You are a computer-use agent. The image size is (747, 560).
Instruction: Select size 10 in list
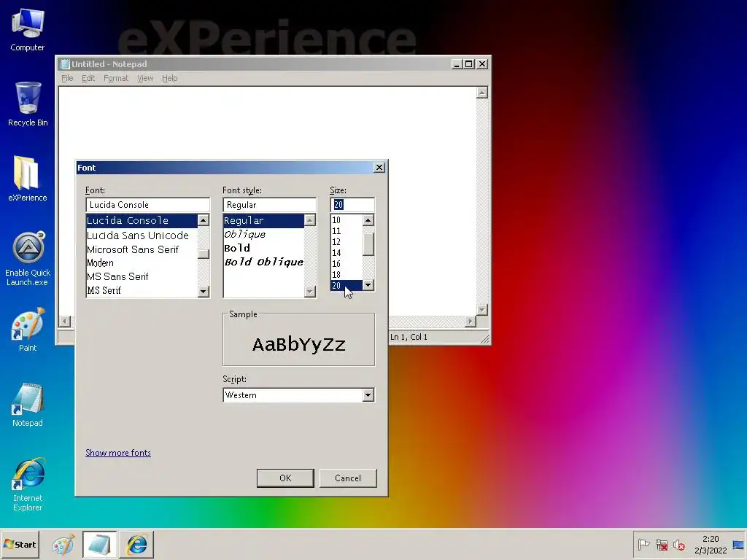click(x=347, y=220)
